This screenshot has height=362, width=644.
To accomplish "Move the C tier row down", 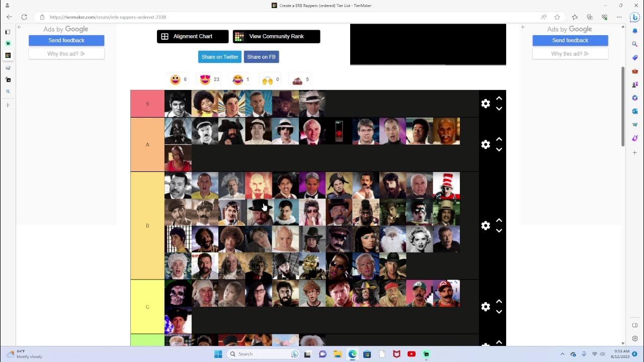I will [499, 312].
